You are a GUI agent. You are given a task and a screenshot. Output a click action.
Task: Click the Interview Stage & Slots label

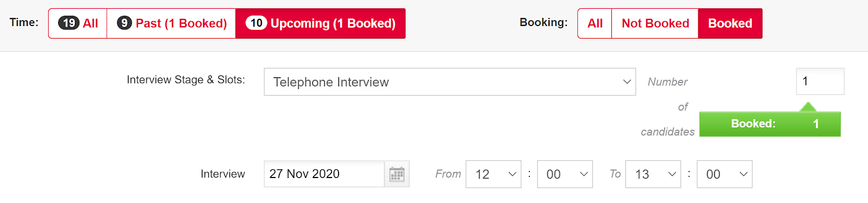186,80
